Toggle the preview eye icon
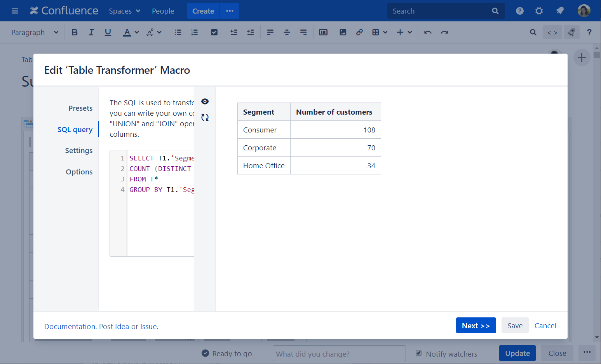The height and width of the screenshot is (364, 601). [205, 101]
